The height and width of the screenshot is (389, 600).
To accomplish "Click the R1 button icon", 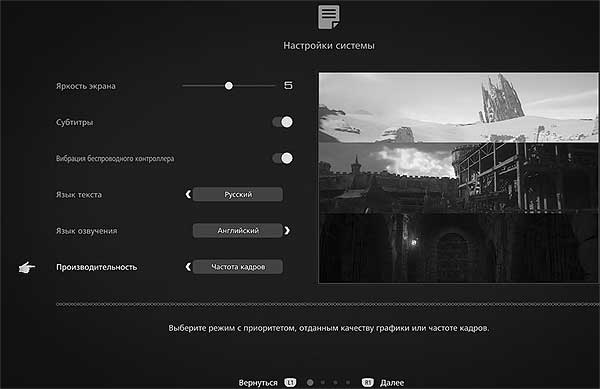I will click(367, 382).
